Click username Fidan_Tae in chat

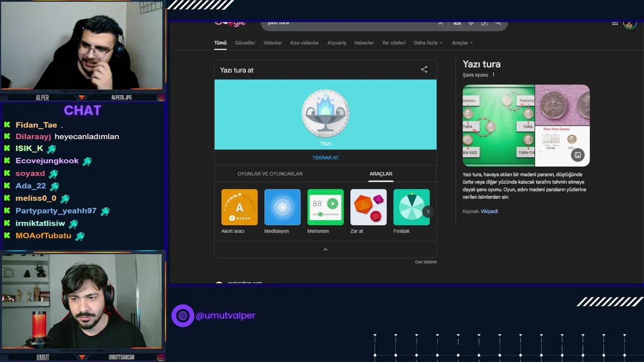point(36,125)
